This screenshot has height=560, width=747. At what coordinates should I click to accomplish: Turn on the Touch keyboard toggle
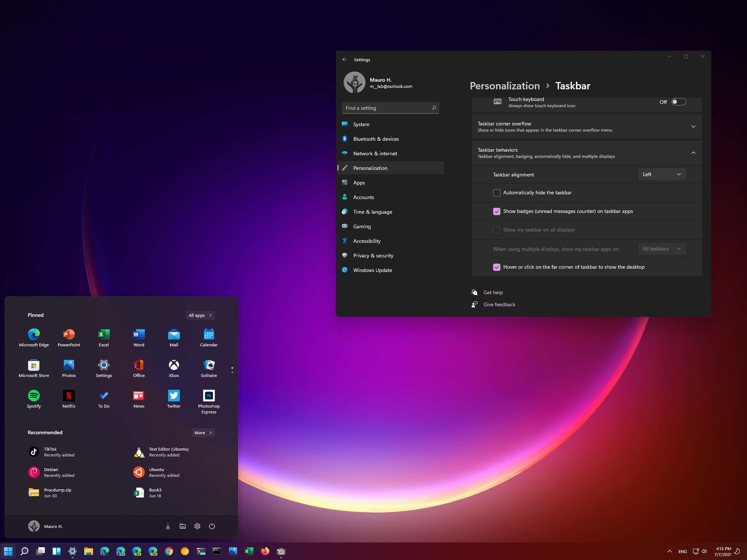678,102
